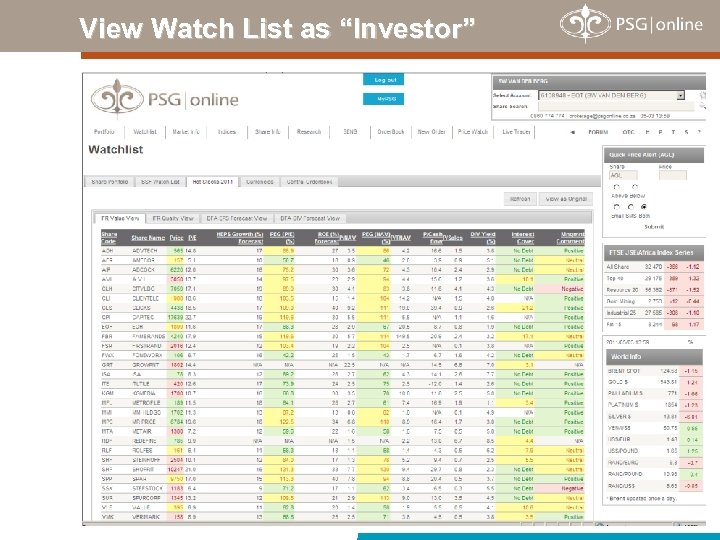The image size is (720, 540).
Task: Open the Indices menu
Action: (x=227, y=132)
